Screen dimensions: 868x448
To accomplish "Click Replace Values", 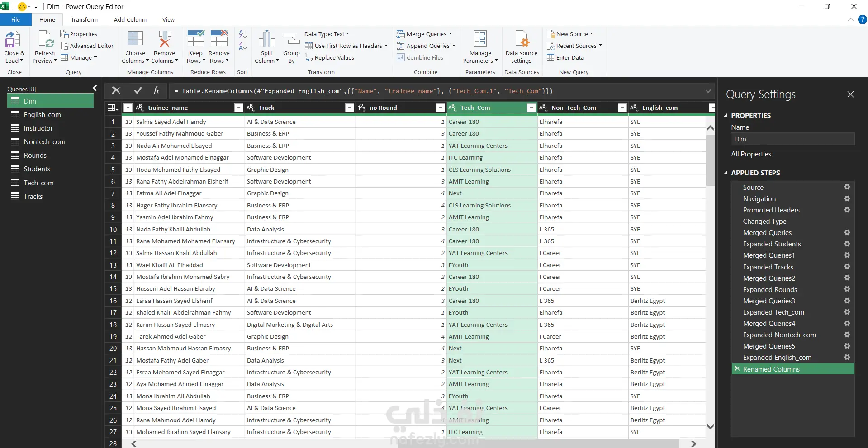I will point(329,57).
